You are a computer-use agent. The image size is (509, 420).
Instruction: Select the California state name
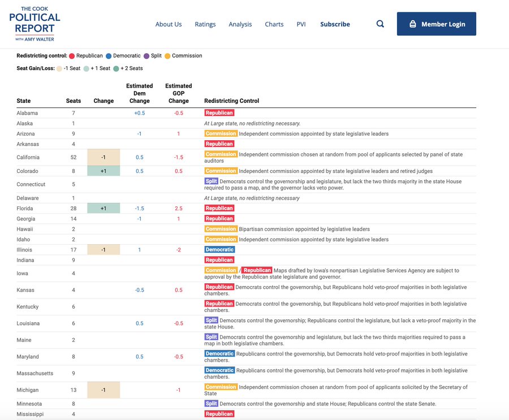click(x=28, y=157)
